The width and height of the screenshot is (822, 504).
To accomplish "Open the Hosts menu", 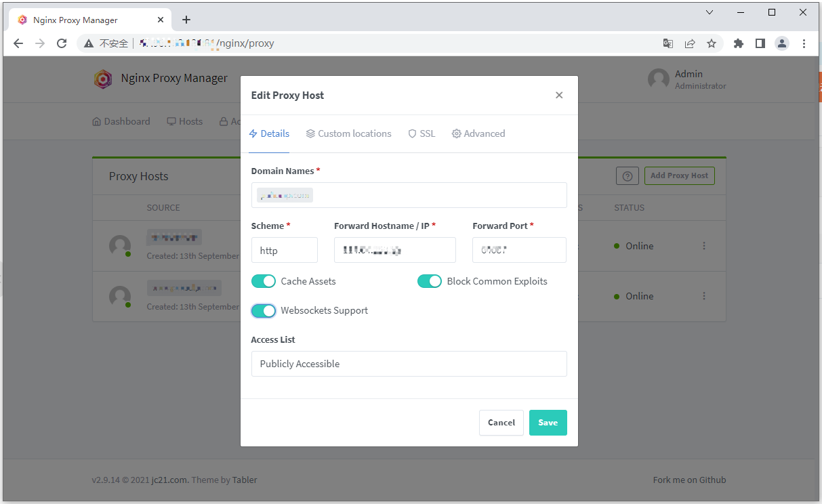I will [185, 121].
